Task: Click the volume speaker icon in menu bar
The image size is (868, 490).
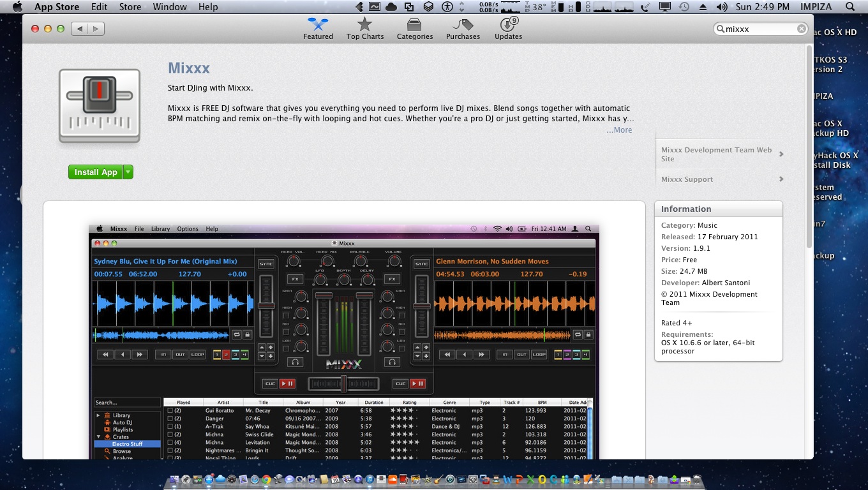Action: pyautogui.click(x=721, y=7)
